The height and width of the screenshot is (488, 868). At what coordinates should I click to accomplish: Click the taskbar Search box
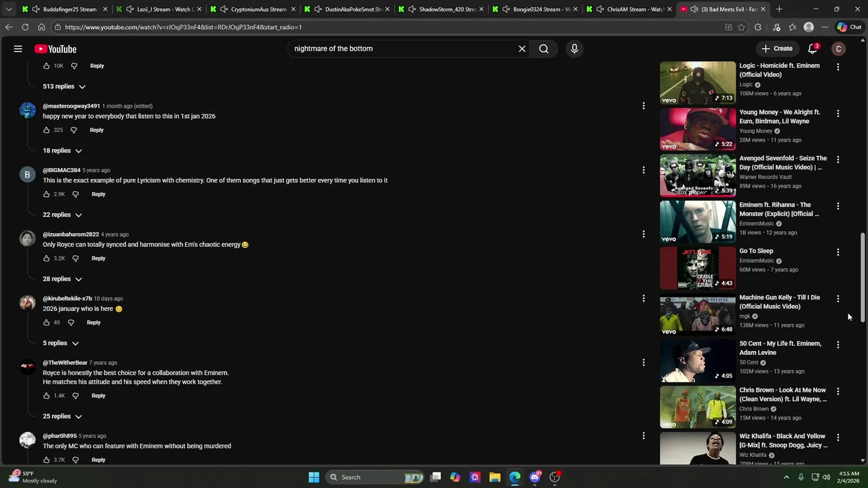click(374, 477)
